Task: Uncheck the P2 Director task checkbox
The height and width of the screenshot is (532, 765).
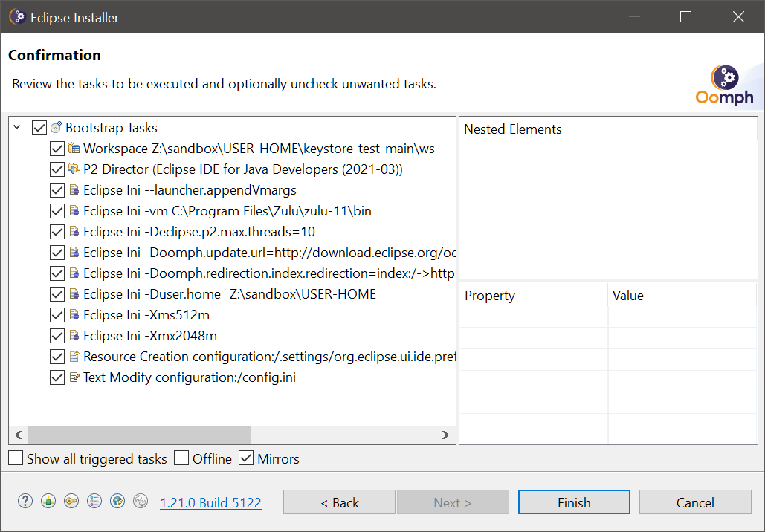Action: (x=57, y=169)
